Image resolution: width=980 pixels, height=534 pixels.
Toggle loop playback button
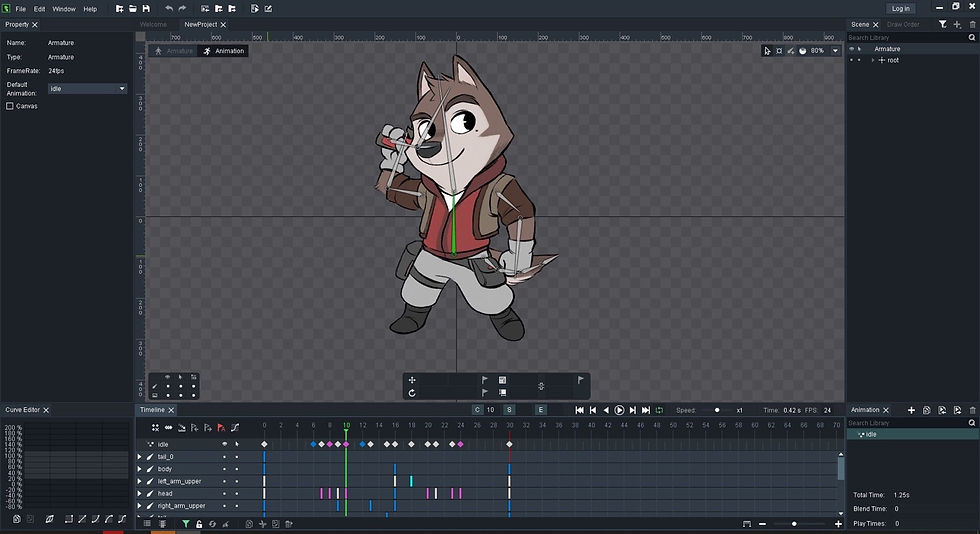point(659,410)
